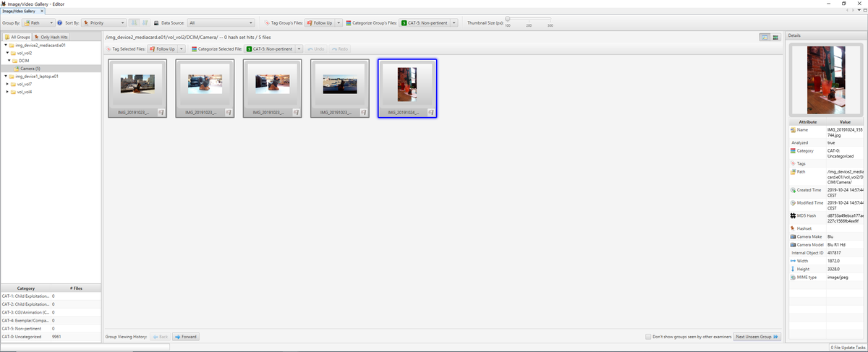
Task: Expand the vol_vol7 tree node
Action: tap(7, 84)
